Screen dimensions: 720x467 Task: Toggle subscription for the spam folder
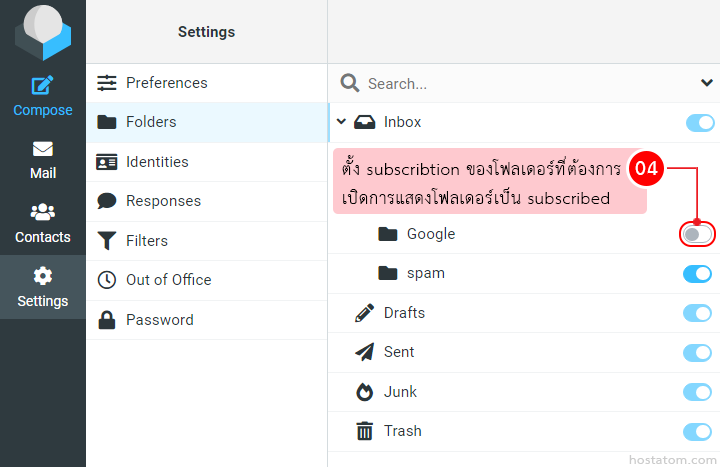[697, 274]
